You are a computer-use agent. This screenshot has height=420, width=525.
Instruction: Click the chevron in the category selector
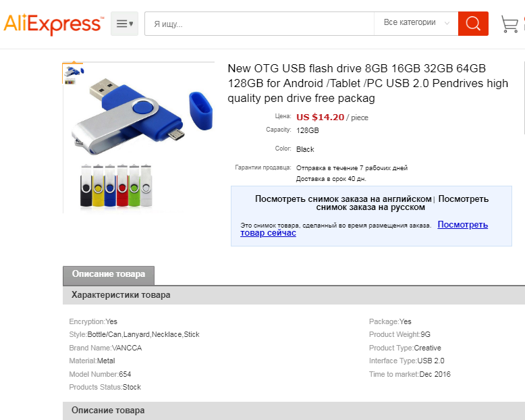tap(447, 23)
